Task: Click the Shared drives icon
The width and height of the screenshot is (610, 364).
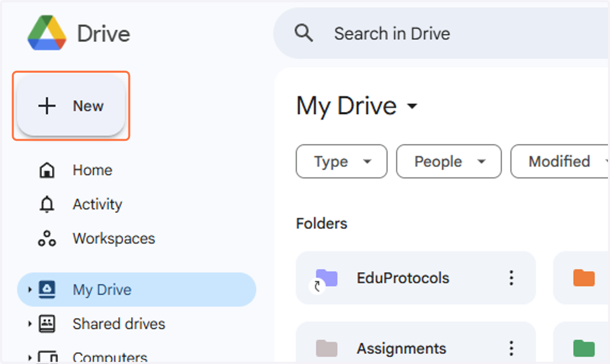Action: pos(47,324)
